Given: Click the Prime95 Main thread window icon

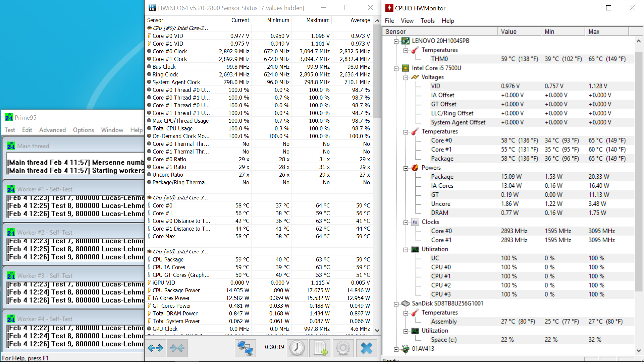Looking at the screenshot, I should (11, 146).
